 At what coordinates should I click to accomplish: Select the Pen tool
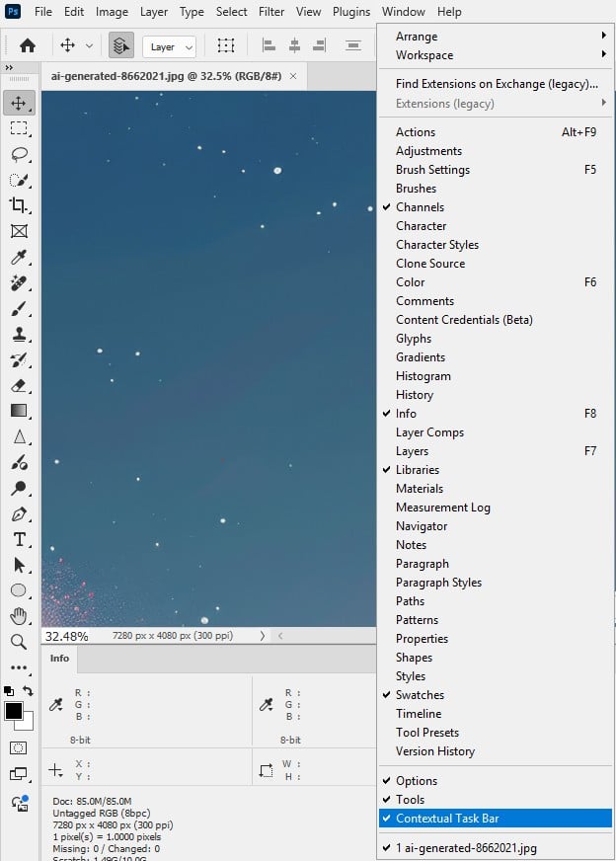(x=19, y=514)
